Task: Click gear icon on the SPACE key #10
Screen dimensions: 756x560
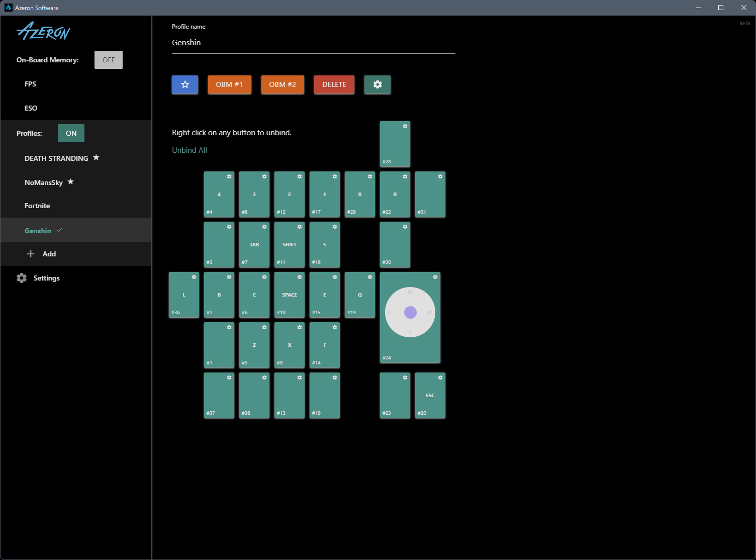Action: 300,277
